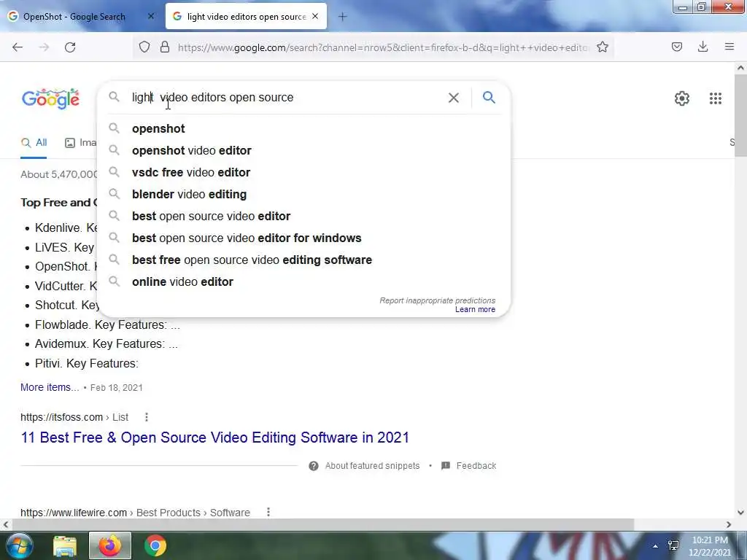The width and height of the screenshot is (747, 560).
Task: Click the horizontal scrollbar left arrow
Action: [6, 525]
